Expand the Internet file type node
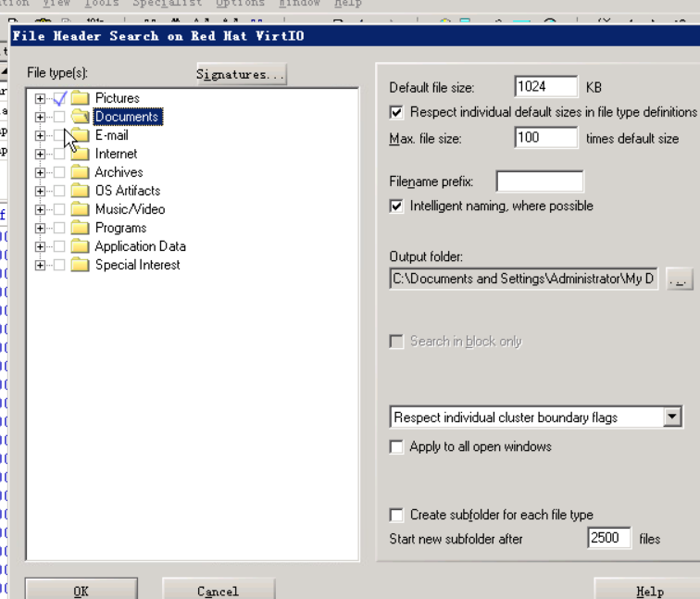700x599 pixels. (x=40, y=154)
